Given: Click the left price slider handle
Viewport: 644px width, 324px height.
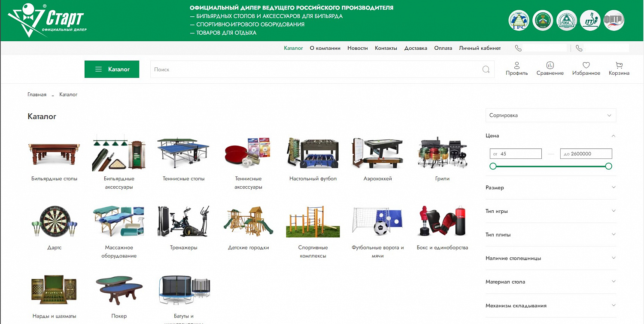Looking at the screenshot, I should tap(493, 166).
